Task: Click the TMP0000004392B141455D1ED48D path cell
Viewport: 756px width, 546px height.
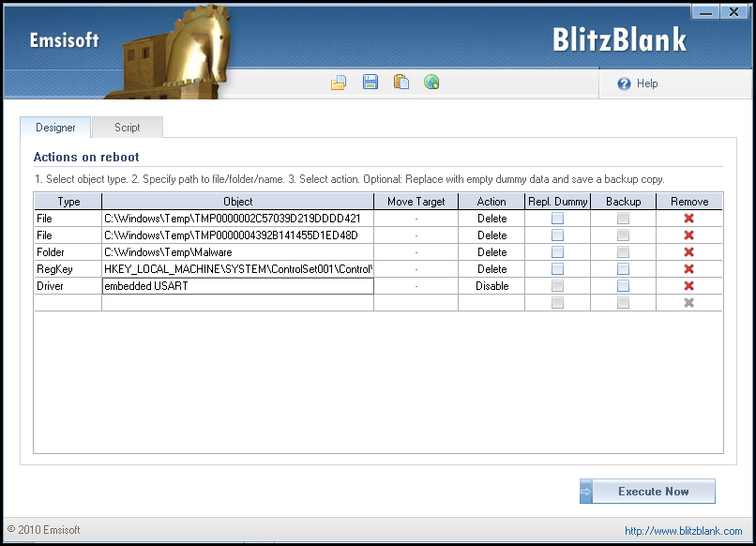Action: (x=237, y=235)
